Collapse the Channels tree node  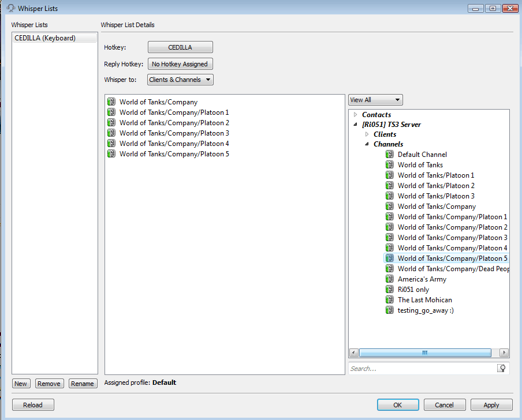pos(367,144)
